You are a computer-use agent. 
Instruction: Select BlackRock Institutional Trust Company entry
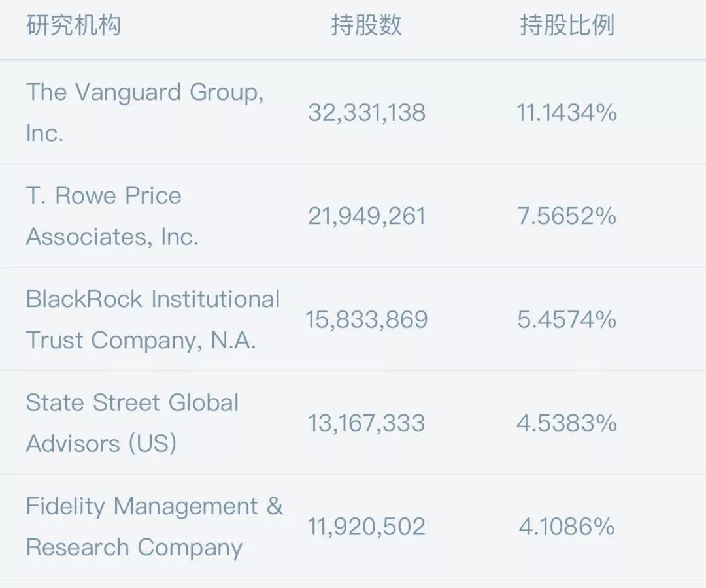[x=153, y=319]
